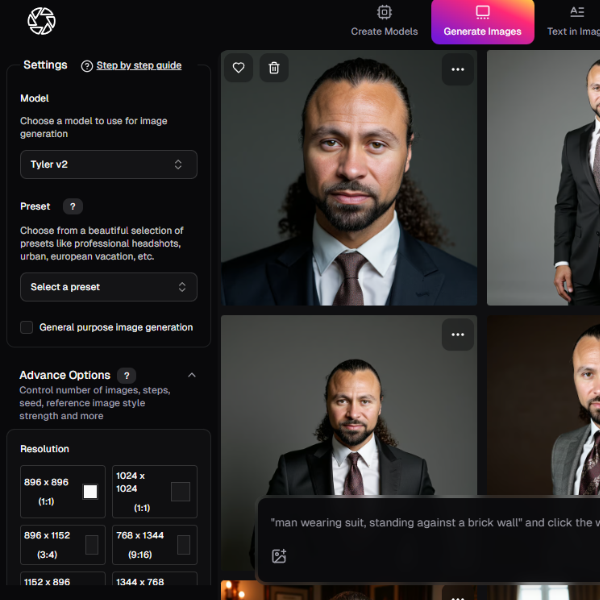Enable General purpose image generation checkbox
Screen dimensions: 600x600
tap(27, 327)
